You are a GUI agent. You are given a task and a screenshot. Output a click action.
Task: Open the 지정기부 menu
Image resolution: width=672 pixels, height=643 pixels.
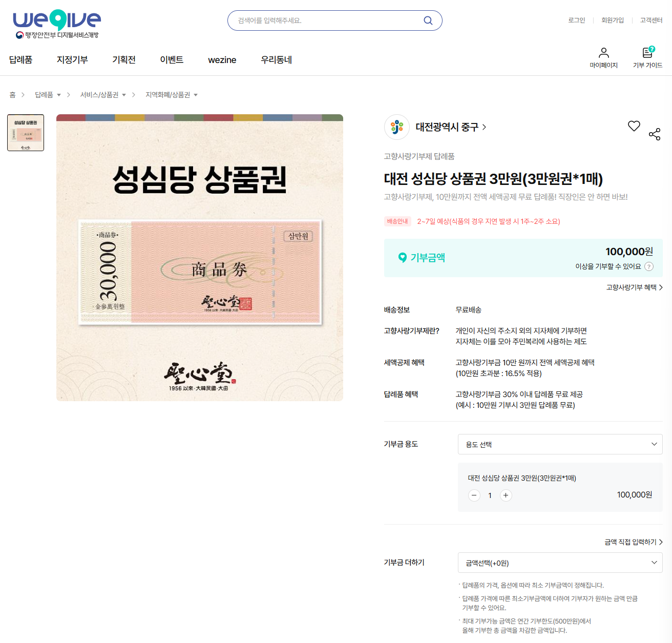[72, 60]
